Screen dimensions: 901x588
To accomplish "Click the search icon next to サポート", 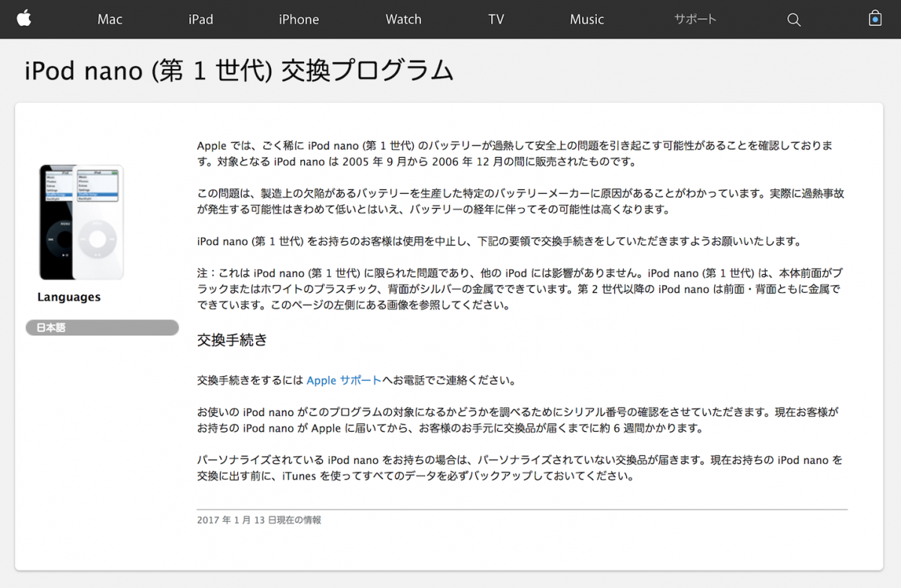I will [x=794, y=20].
